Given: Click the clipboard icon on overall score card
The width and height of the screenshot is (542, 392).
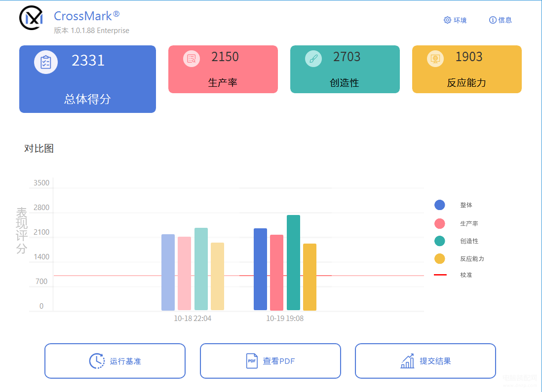Looking at the screenshot, I should click(x=45, y=62).
